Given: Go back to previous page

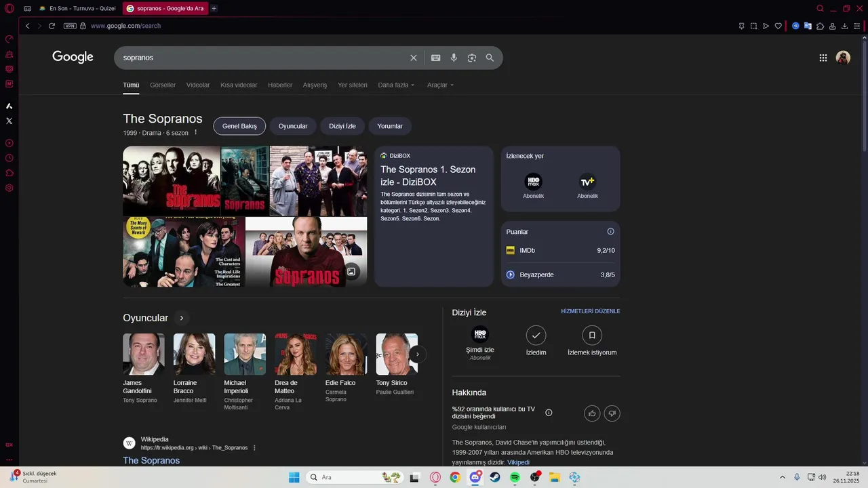Looking at the screenshot, I should click(x=27, y=26).
